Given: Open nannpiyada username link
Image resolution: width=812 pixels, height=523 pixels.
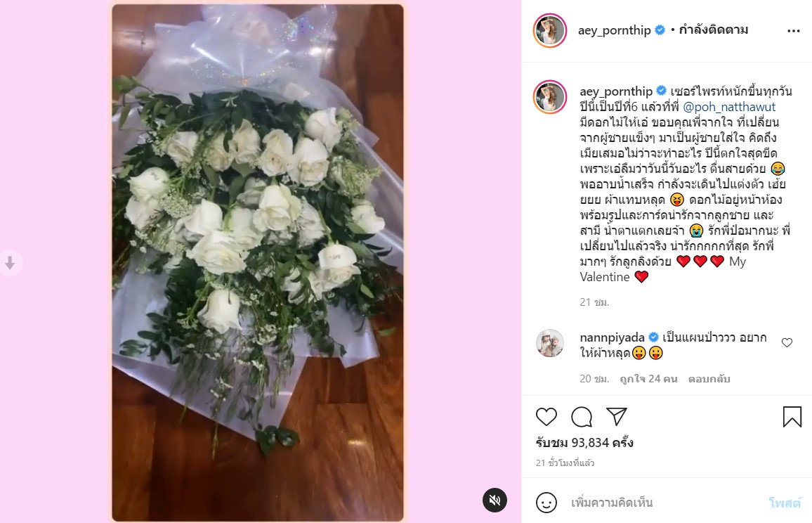Looking at the screenshot, I should pos(612,337).
